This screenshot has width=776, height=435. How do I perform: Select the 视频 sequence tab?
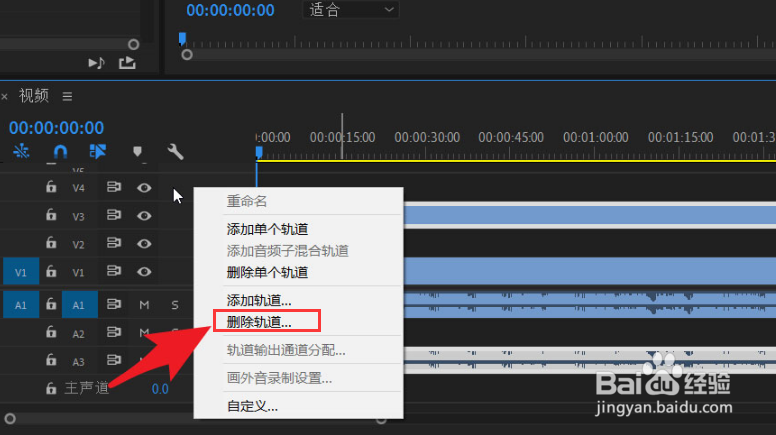click(34, 96)
